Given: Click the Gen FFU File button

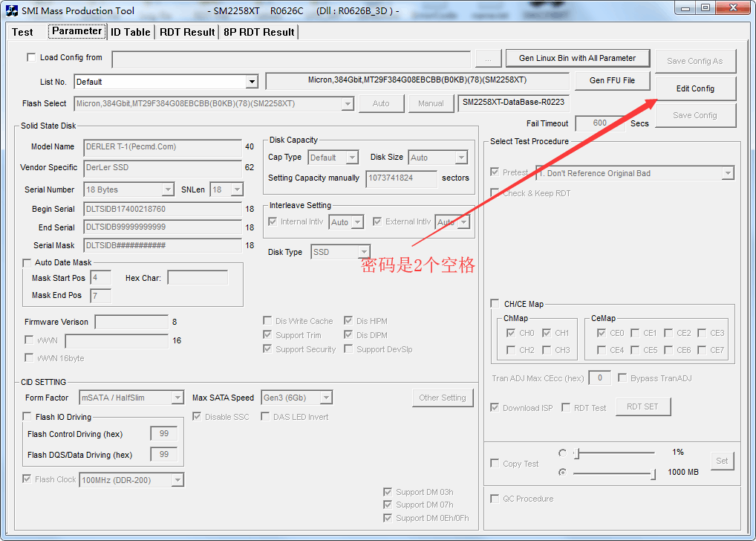Looking at the screenshot, I should [612, 81].
